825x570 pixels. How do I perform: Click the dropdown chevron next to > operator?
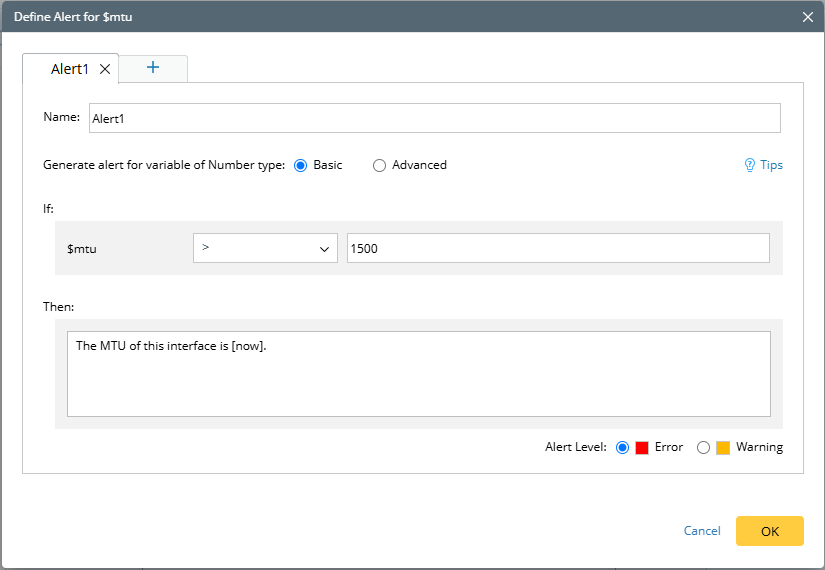pos(324,249)
